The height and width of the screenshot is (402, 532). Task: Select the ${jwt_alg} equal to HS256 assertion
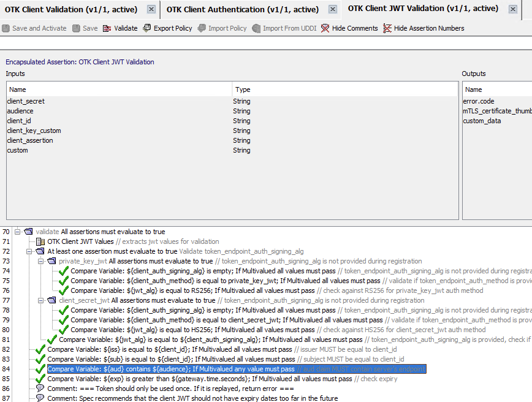[x=278, y=330]
